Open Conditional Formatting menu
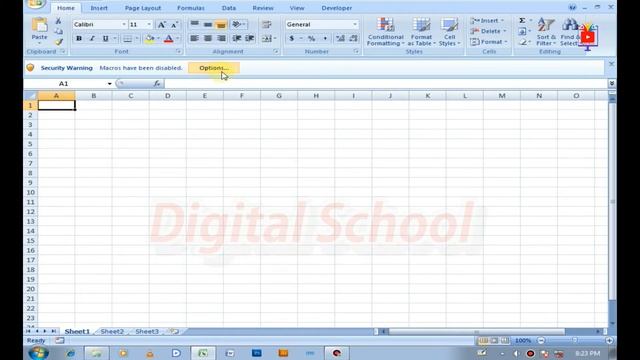The image size is (640, 360). [385, 32]
